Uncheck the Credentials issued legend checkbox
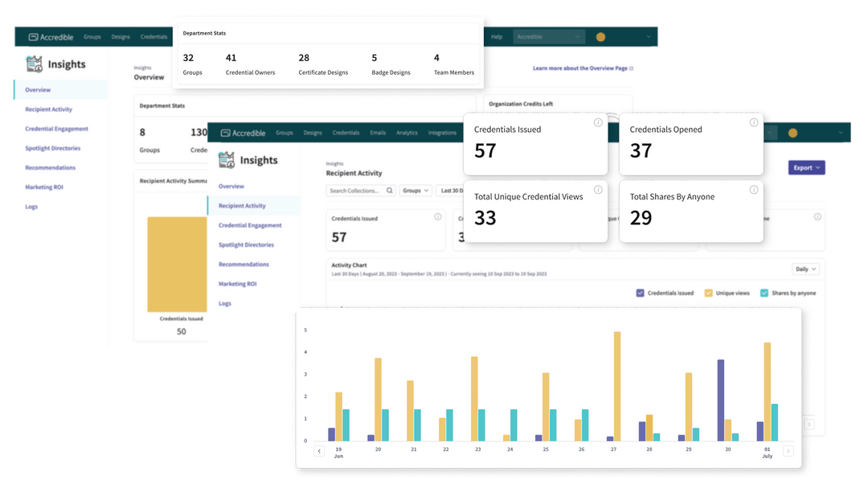Viewport: 868px width, 489px height. [640, 293]
